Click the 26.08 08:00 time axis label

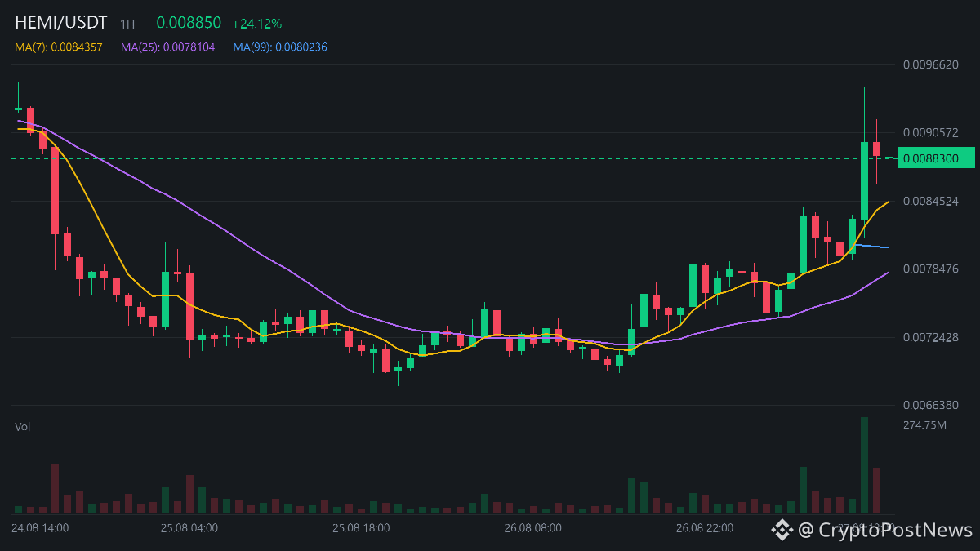[x=532, y=528]
